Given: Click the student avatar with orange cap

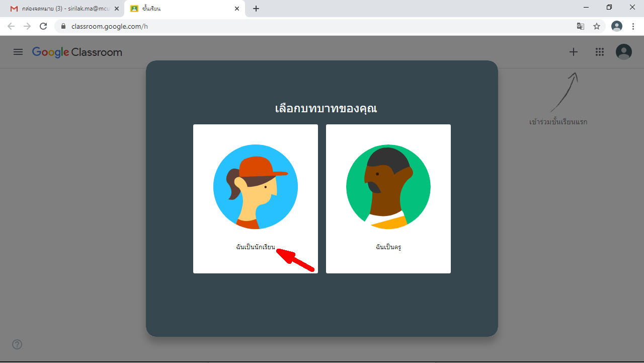Looking at the screenshot, I should click(256, 187).
